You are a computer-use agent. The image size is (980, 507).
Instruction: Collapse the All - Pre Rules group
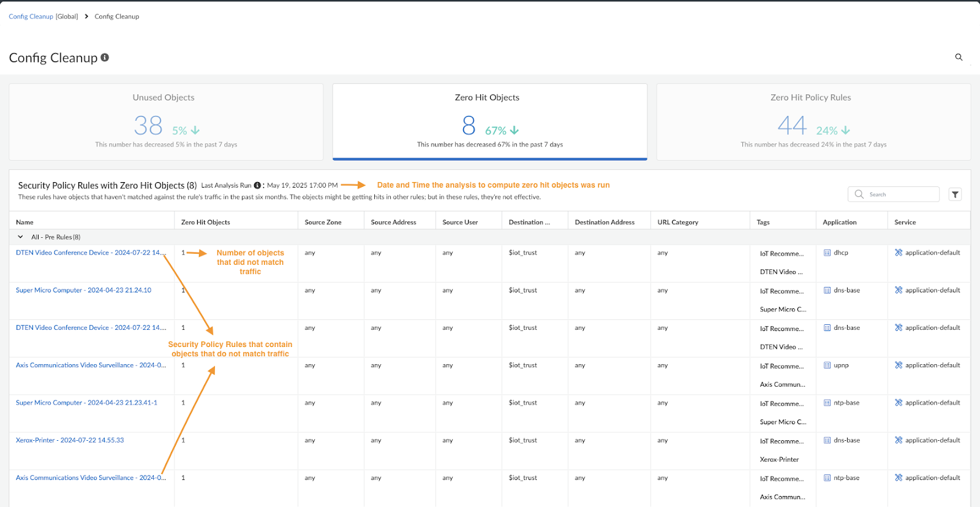click(x=20, y=237)
